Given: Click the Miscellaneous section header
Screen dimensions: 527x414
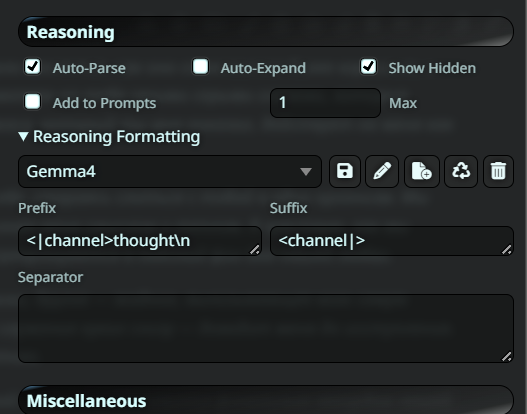Looking at the screenshot, I should [266, 401].
